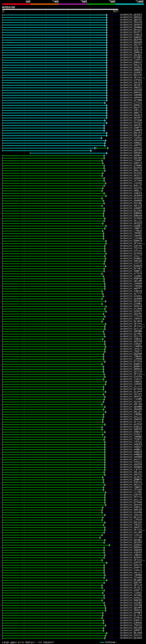Click the green ~80% legend segment
The height and width of the screenshot is (644, 146).
101,4
